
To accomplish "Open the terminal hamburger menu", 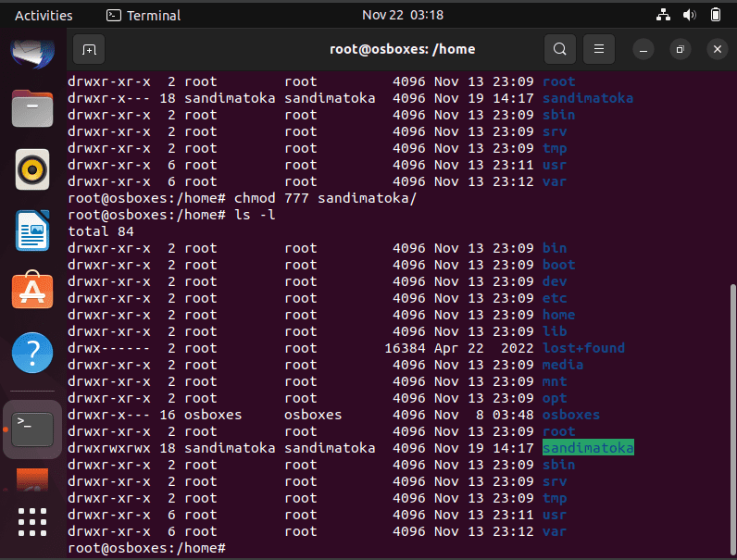I will (x=599, y=49).
